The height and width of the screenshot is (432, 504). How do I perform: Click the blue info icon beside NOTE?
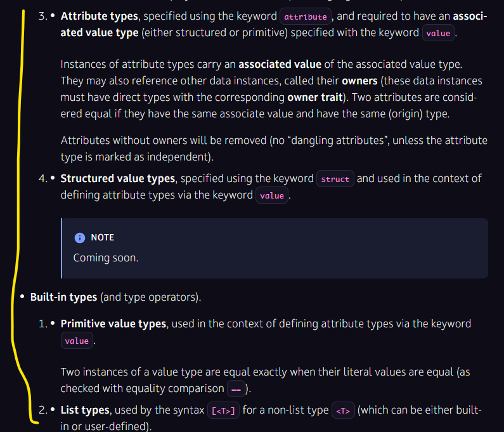pos(80,238)
